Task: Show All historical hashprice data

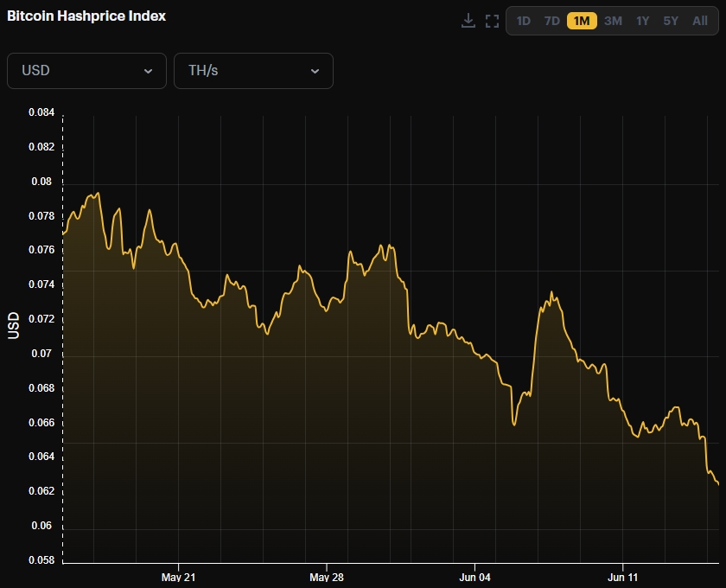Action: [700, 21]
